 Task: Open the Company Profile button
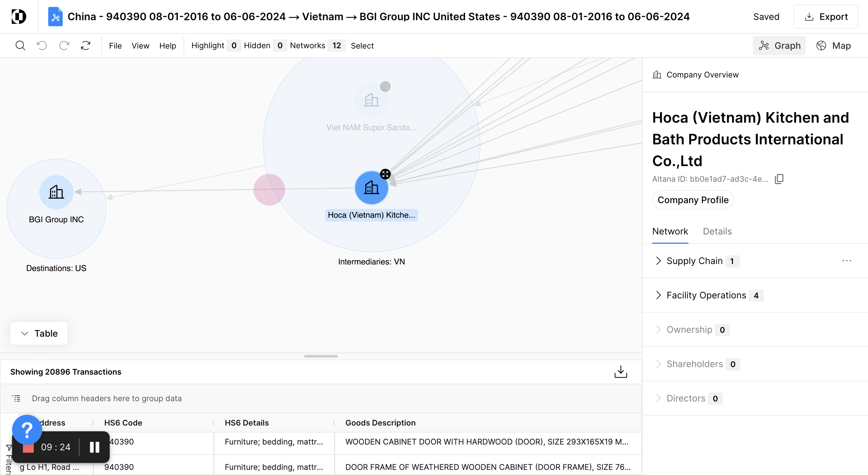pos(693,200)
